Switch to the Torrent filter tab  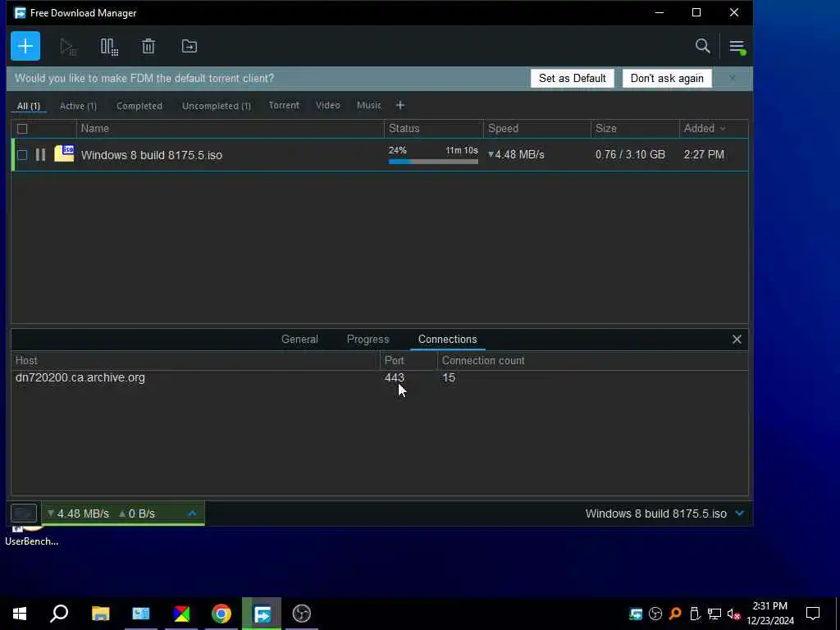[284, 105]
